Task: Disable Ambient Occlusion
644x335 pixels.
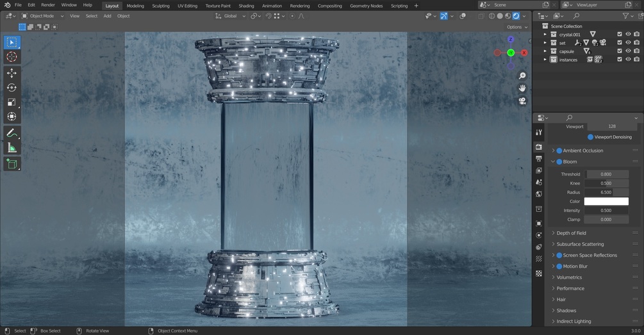Action: 559,151
